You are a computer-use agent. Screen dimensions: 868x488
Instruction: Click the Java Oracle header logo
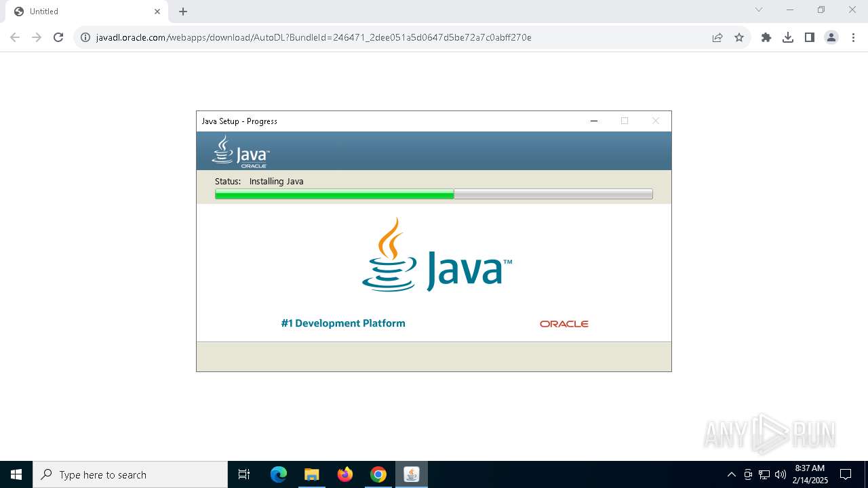coord(241,151)
